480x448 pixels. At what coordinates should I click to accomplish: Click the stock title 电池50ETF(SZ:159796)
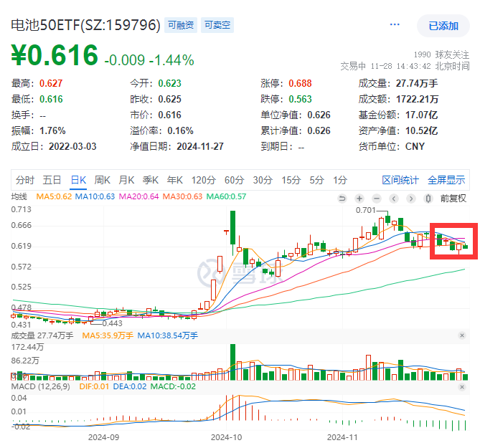coord(85,25)
